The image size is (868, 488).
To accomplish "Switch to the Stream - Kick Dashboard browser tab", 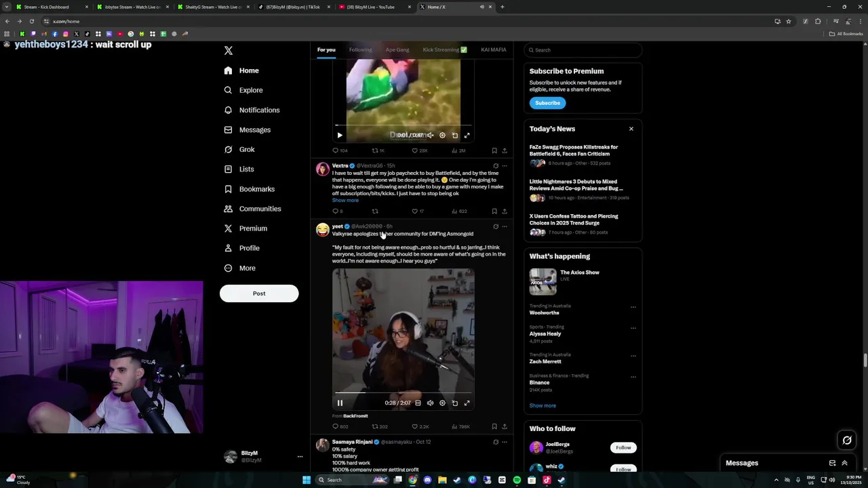I will [47, 7].
